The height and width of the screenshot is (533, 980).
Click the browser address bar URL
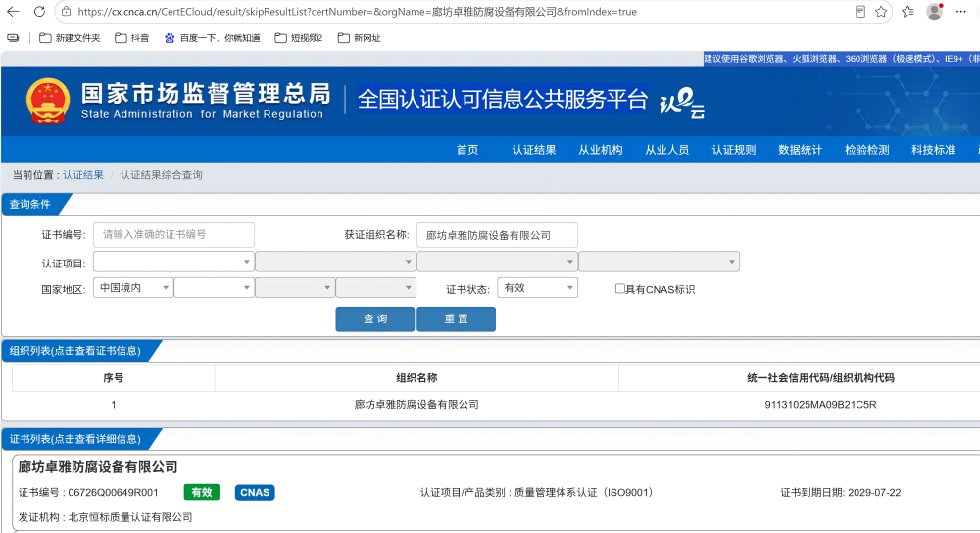pyautogui.click(x=357, y=11)
